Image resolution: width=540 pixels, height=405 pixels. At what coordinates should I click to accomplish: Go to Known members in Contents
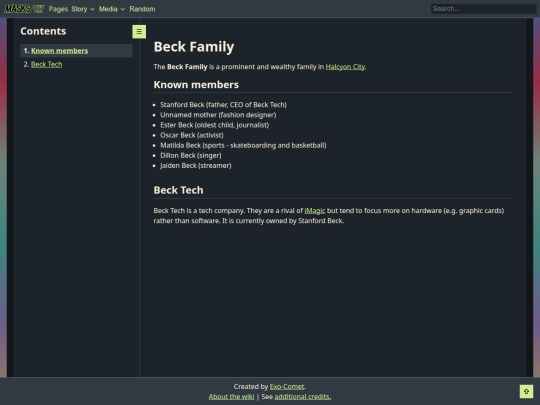click(60, 51)
